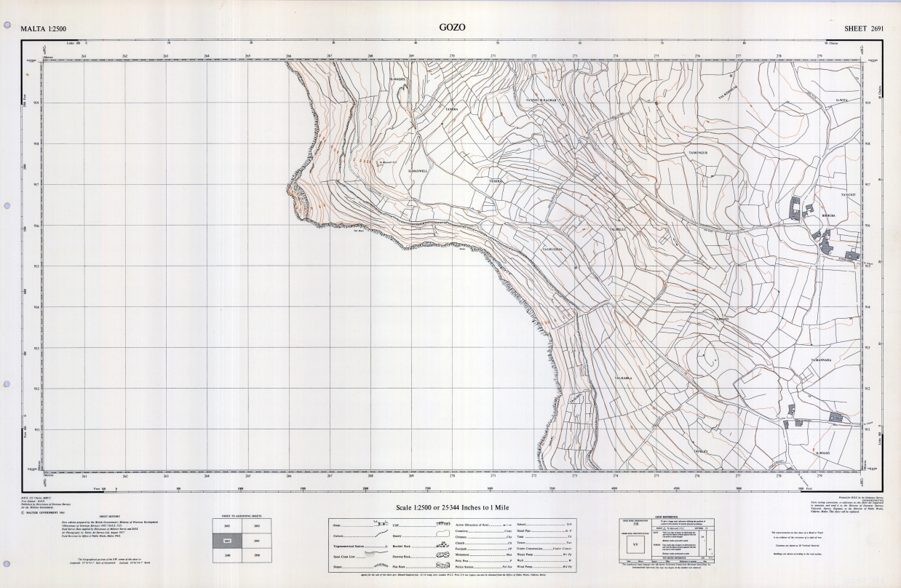Image resolution: width=901 pixels, height=588 pixels.
Task: Select the hatched 2691 cell in the sheet index
Action: coord(226,541)
